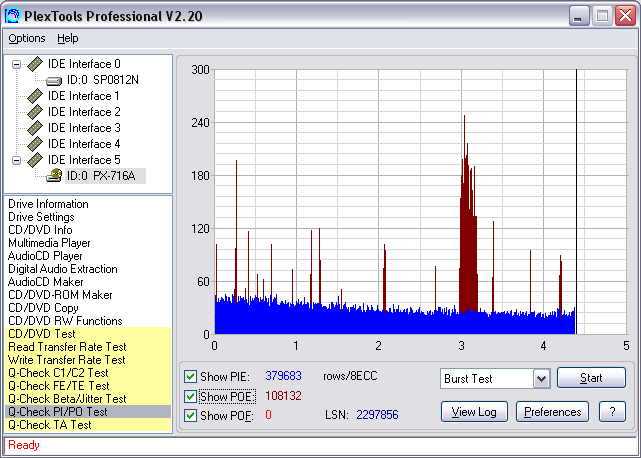Click the IDE Interface 2 chip icon

tap(35, 112)
